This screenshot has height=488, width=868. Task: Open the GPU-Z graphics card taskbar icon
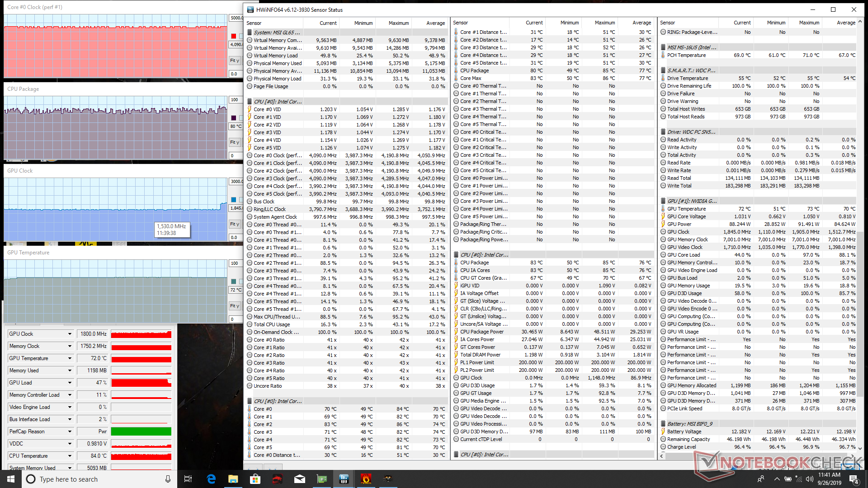pyautogui.click(x=322, y=479)
